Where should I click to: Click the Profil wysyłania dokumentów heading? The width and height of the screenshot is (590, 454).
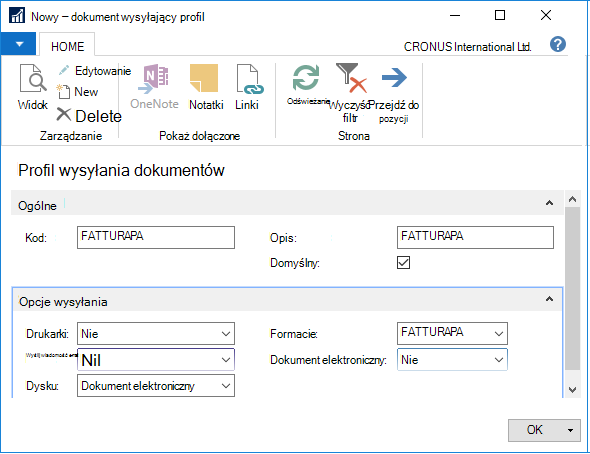tap(121, 170)
